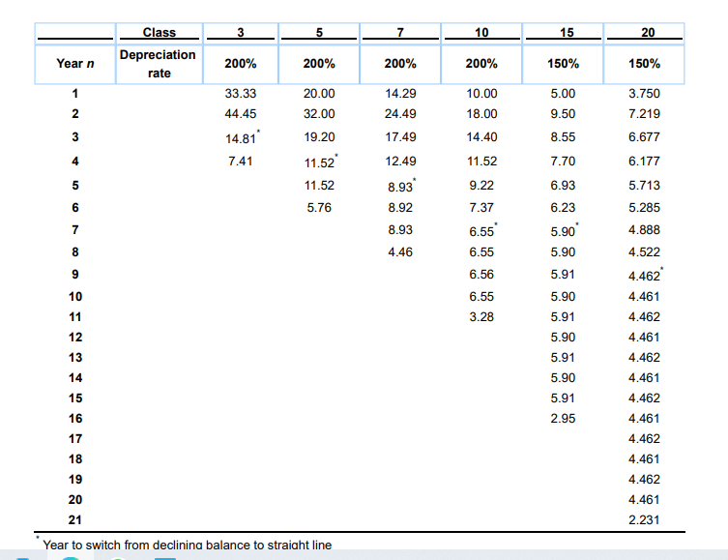
Task: Click the class 7 column header
Action: tap(400, 34)
